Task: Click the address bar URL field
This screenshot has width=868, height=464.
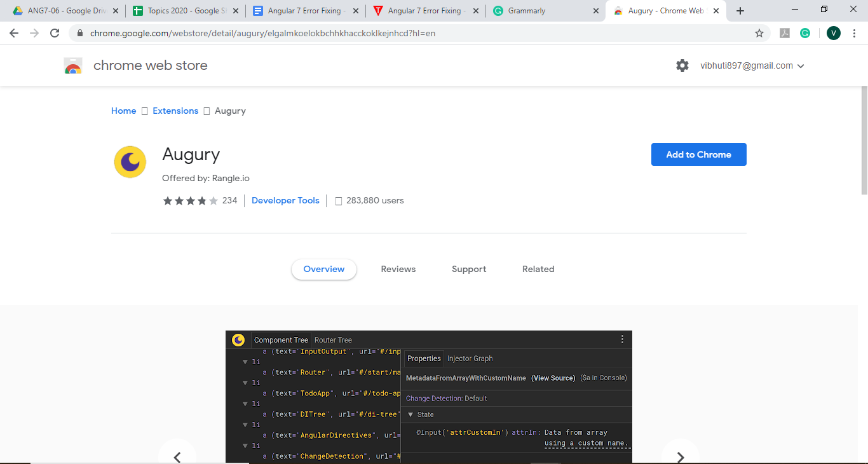Action: [419, 34]
